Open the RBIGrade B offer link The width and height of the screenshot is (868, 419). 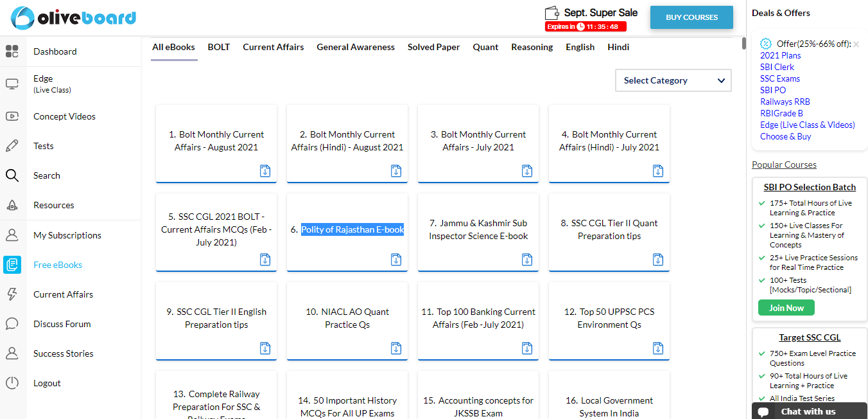782,113
